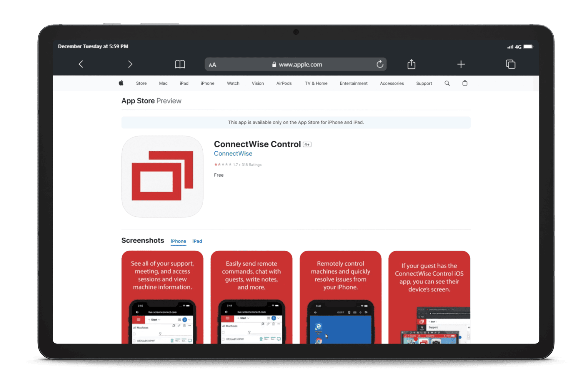This screenshot has height=385, width=588.
Task: Tap the lock icon in address bar
Action: coord(274,64)
